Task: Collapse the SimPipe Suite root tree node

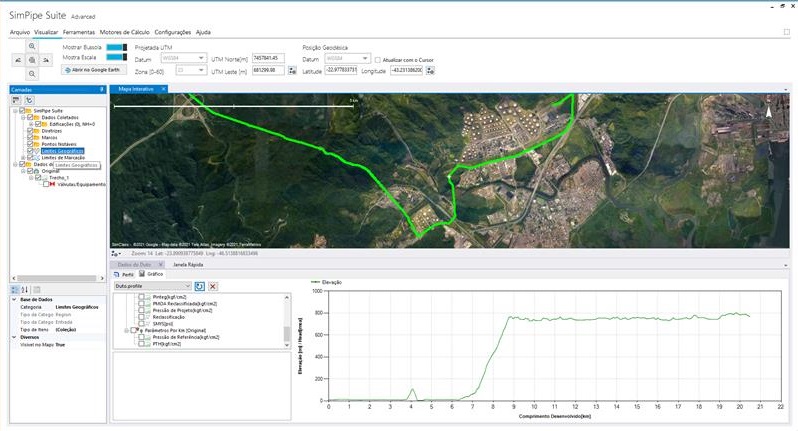Action: pos(15,110)
